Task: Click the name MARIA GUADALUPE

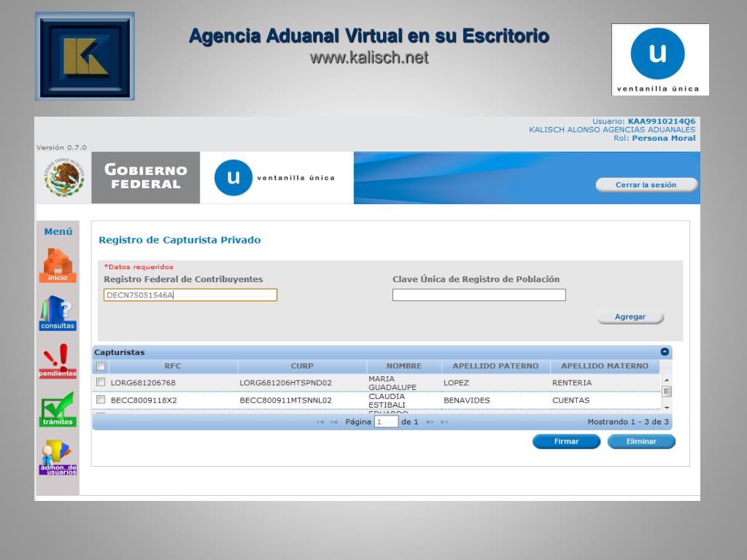Action: pyautogui.click(x=392, y=383)
